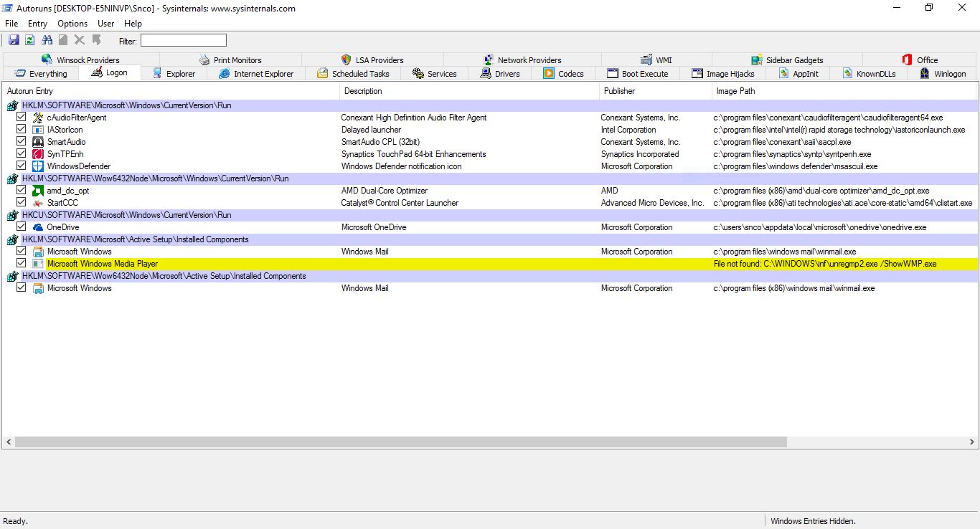This screenshot has width=980, height=529.
Task: Disable the SynTPEnh autorun checkbox
Action: click(22, 153)
